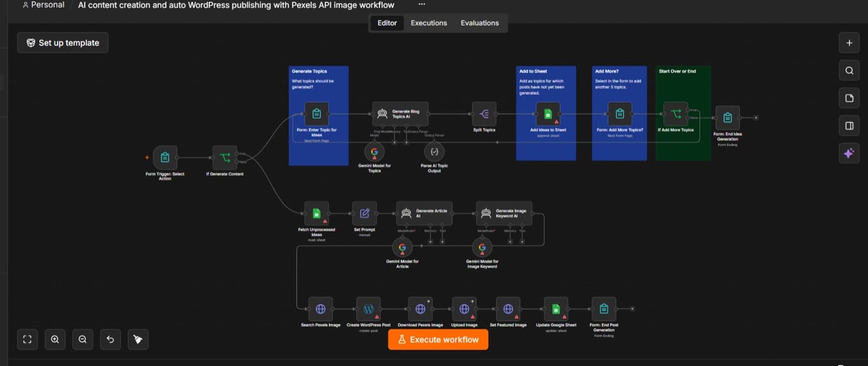This screenshot has height=366, width=868.
Task: Open the Form: End Idea Generation node
Action: tap(728, 118)
